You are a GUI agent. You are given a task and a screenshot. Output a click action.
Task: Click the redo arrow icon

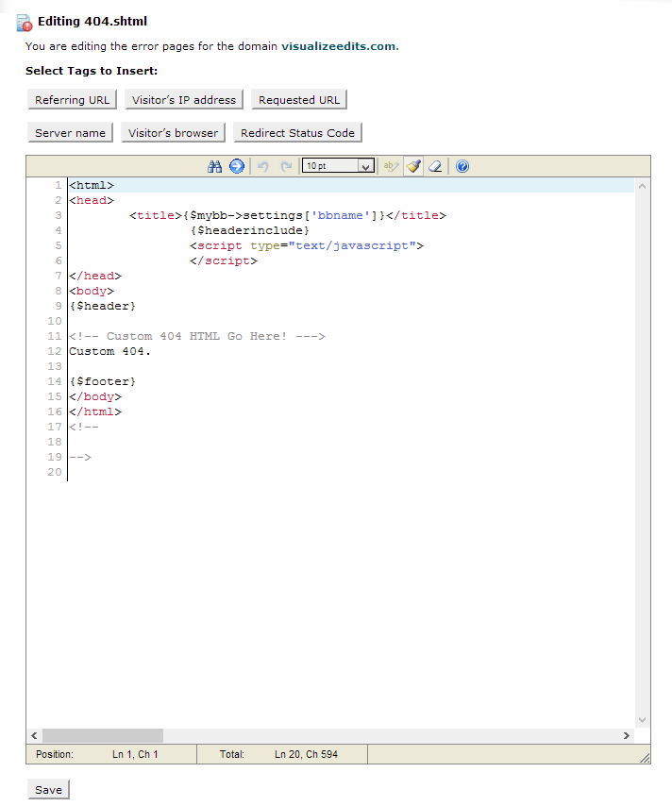click(x=286, y=166)
